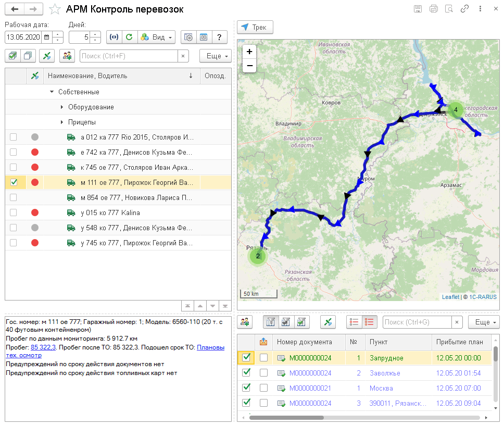This screenshot has width=504, height=425.
Task: Click the Опозд. column header
Action: tap(216, 76)
